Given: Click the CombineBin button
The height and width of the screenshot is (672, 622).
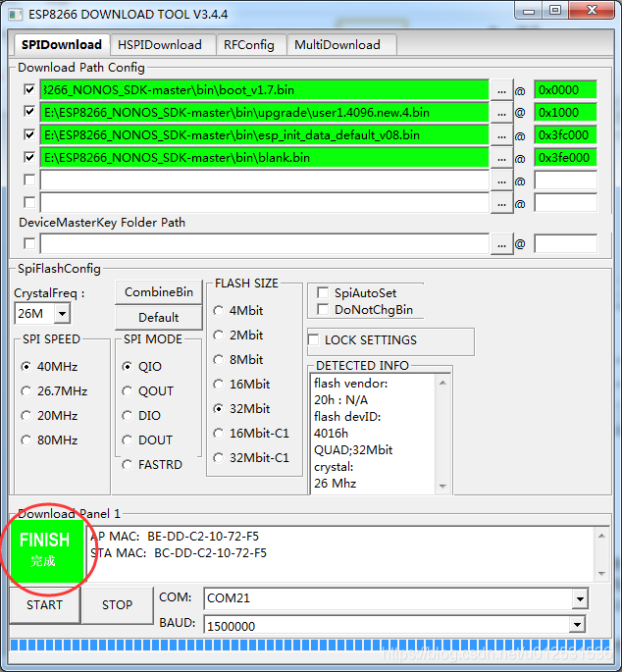Looking at the screenshot, I should [x=159, y=292].
